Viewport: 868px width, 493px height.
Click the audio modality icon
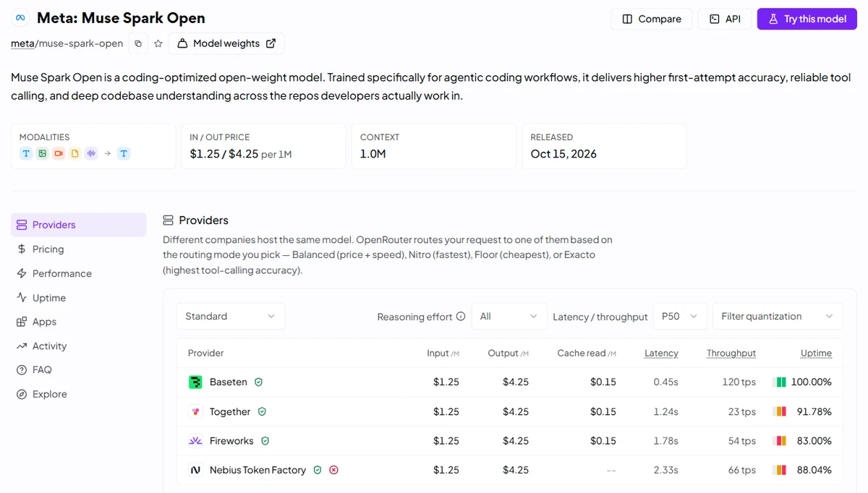[91, 153]
